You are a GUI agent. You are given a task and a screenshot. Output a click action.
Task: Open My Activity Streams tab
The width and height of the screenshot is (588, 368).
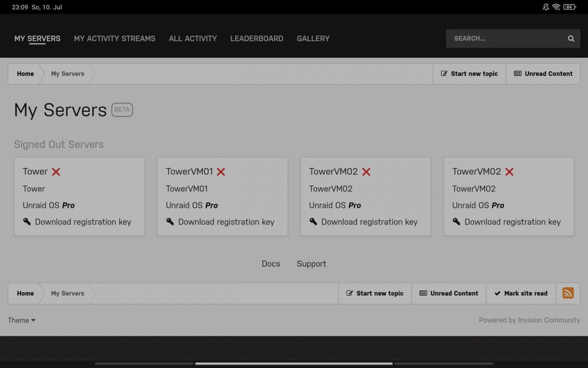115,38
